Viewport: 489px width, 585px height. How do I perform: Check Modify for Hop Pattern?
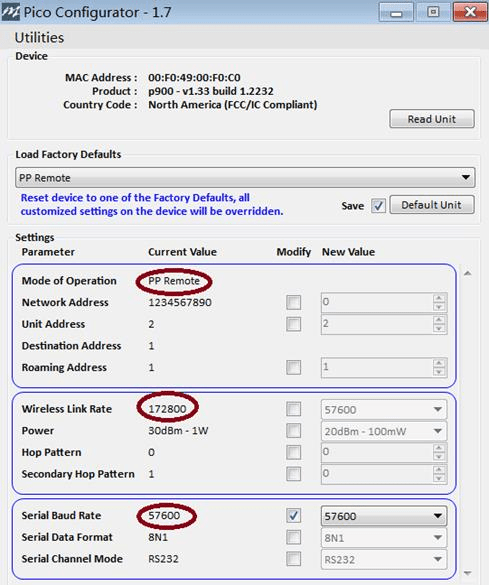tap(294, 452)
